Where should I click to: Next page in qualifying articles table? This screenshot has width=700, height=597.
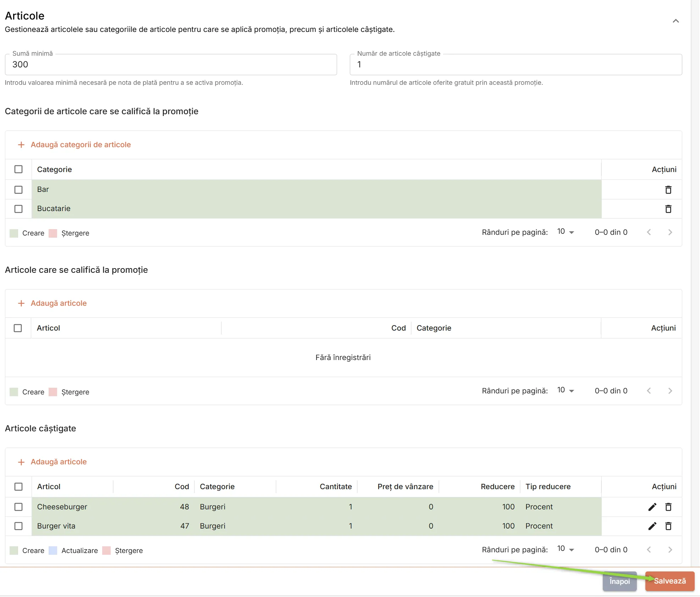pyautogui.click(x=670, y=391)
